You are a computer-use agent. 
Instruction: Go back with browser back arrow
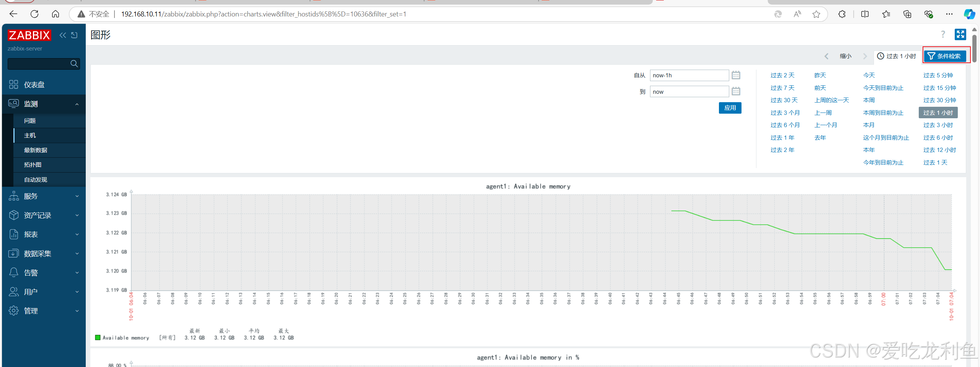13,14
